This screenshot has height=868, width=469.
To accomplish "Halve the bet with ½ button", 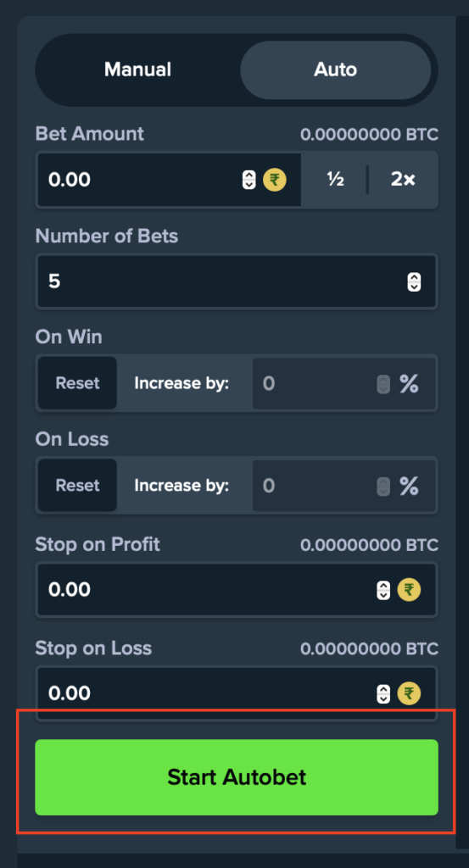I will 336,180.
